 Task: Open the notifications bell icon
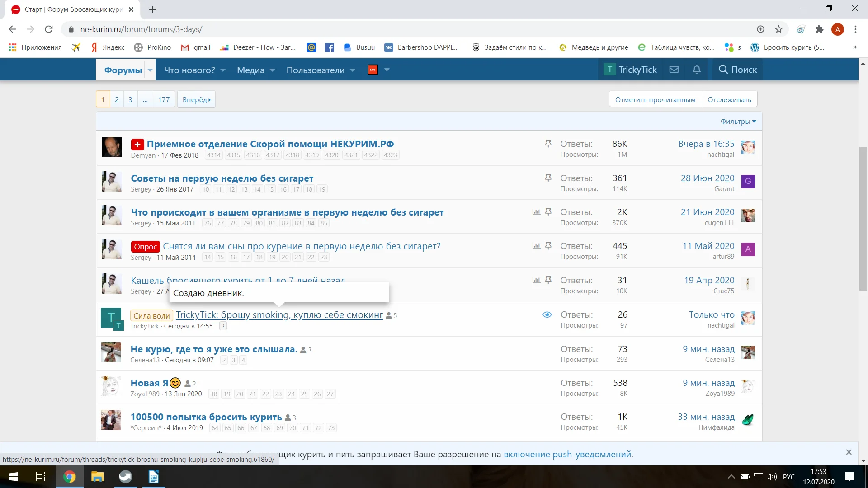697,70
